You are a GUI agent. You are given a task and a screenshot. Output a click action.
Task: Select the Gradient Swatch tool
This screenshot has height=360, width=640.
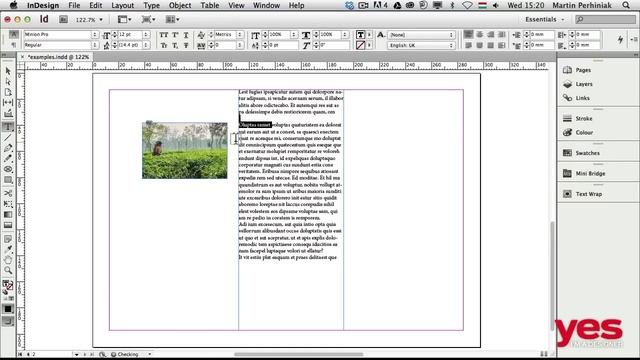pyautogui.click(x=8, y=214)
